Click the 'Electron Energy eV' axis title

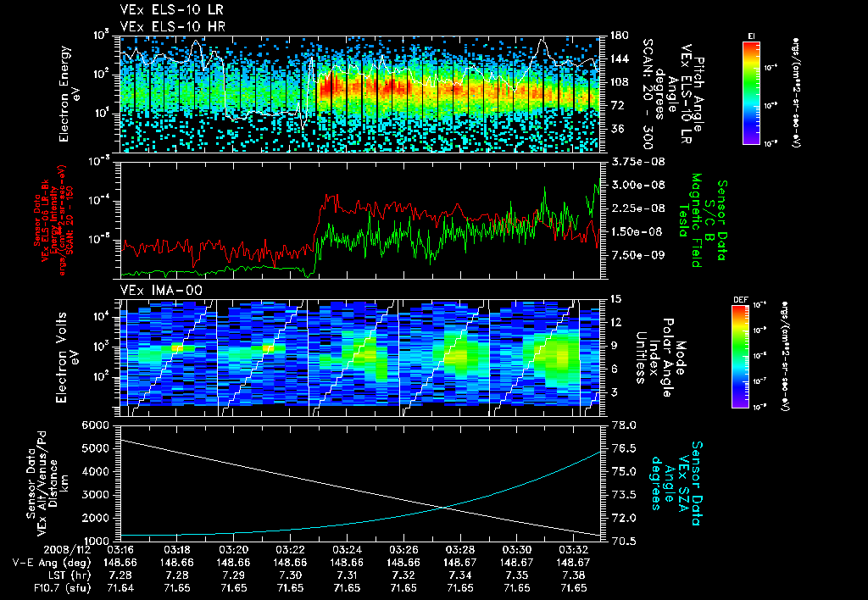(70, 94)
